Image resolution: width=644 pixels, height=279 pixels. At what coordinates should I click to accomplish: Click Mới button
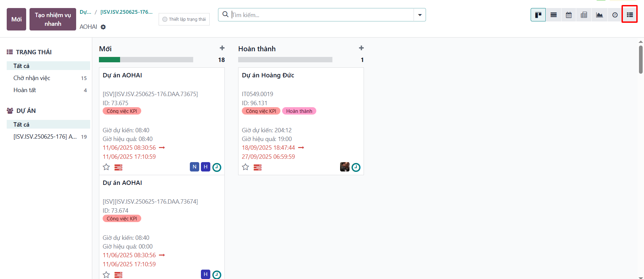click(16, 19)
